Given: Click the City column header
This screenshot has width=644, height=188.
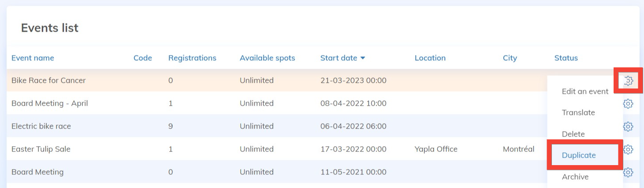Looking at the screenshot, I should pyautogui.click(x=510, y=58).
